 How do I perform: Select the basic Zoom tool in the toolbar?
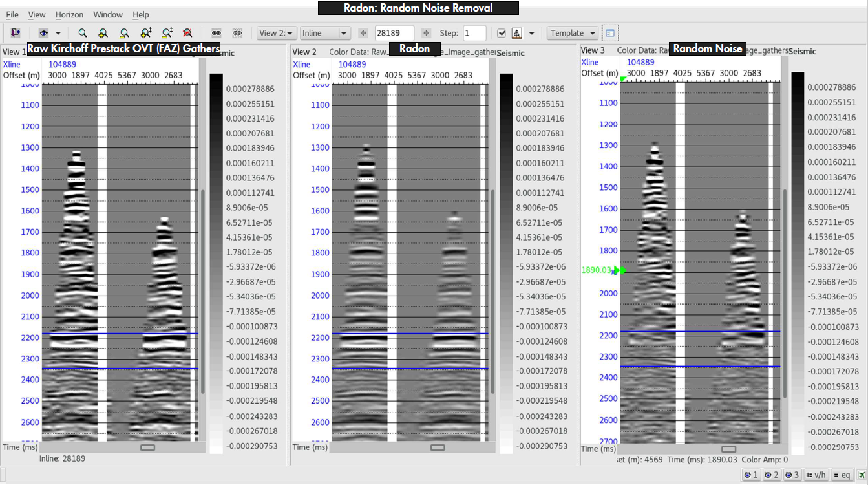(x=82, y=32)
